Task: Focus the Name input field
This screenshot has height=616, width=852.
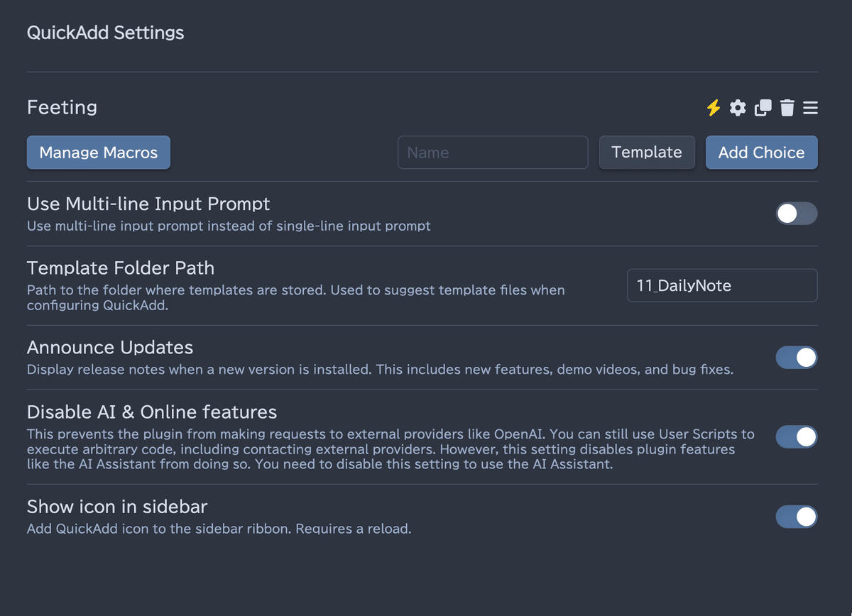Action: tap(493, 153)
